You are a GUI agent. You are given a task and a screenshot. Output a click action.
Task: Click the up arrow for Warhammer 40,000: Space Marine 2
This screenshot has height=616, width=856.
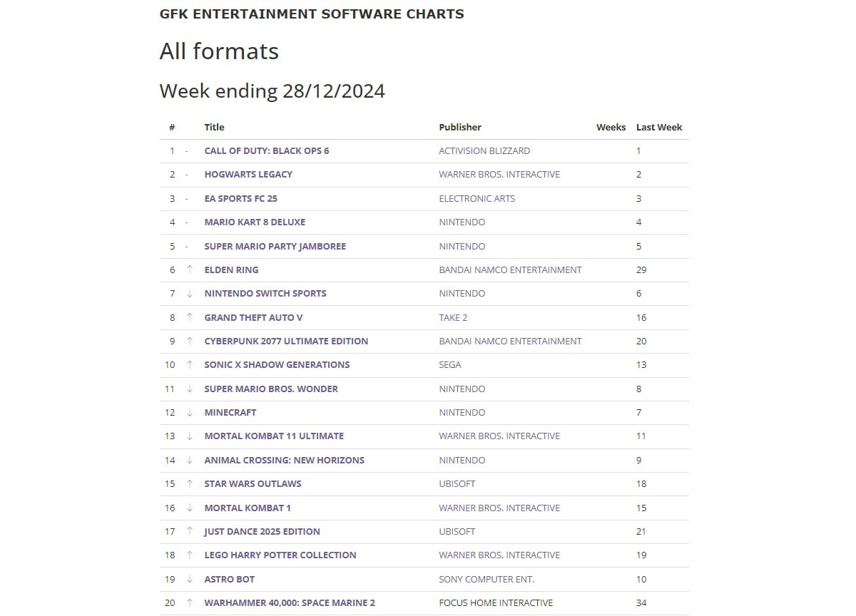click(x=190, y=602)
